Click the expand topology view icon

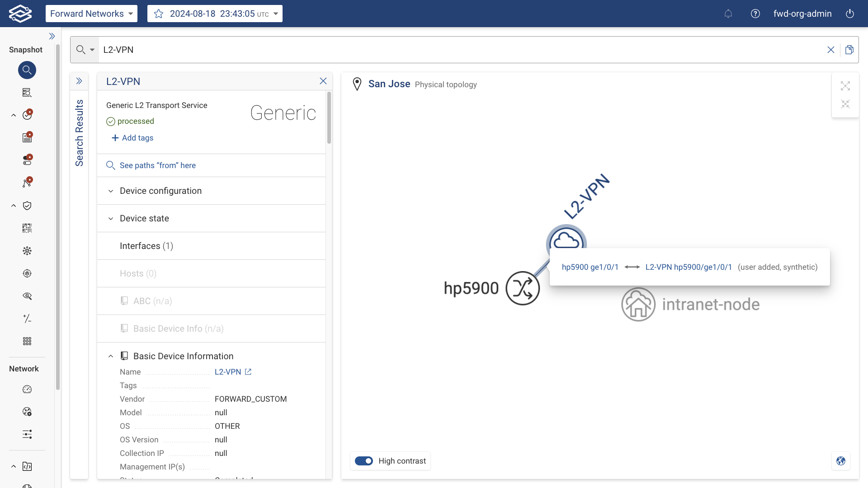(845, 86)
